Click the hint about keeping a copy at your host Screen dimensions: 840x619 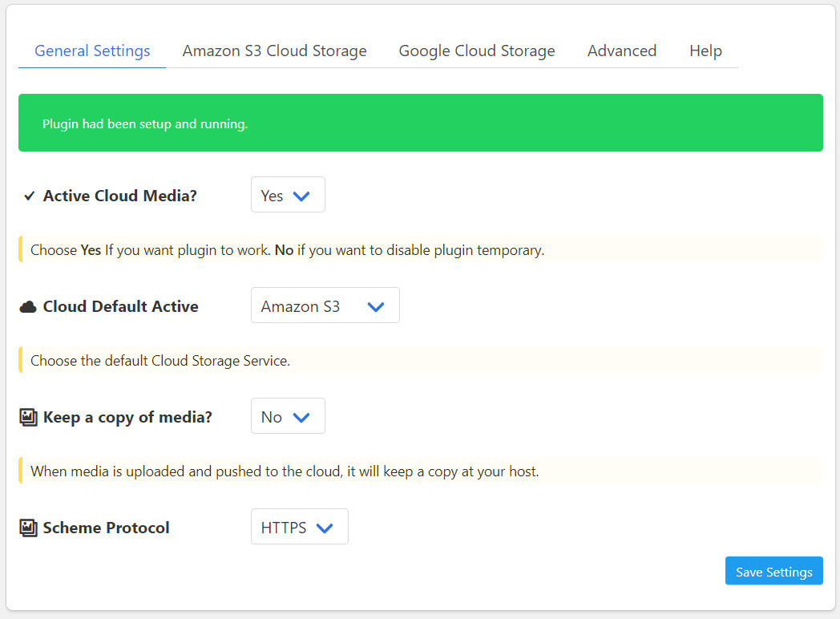[421, 471]
